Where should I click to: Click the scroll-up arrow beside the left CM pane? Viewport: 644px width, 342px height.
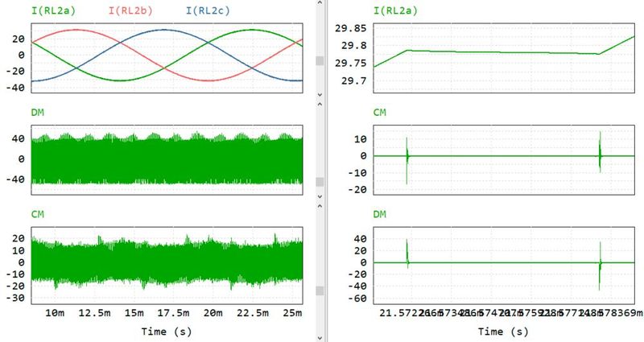[x=320, y=206]
